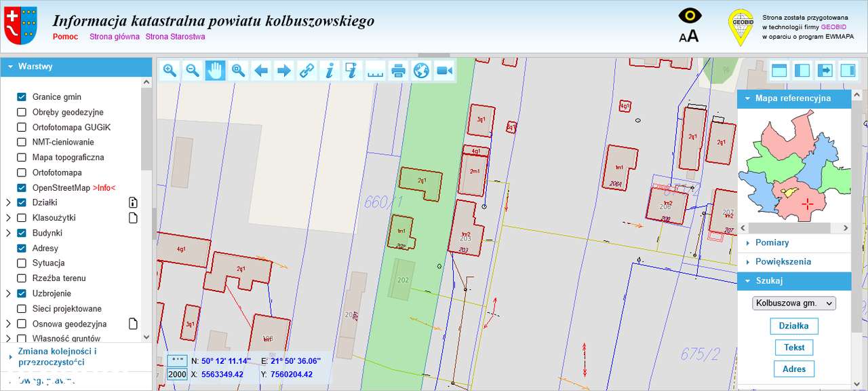The height and width of the screenshot is (391, 868).
Task: Open the Strona główna link
Action: coord(113,37)
